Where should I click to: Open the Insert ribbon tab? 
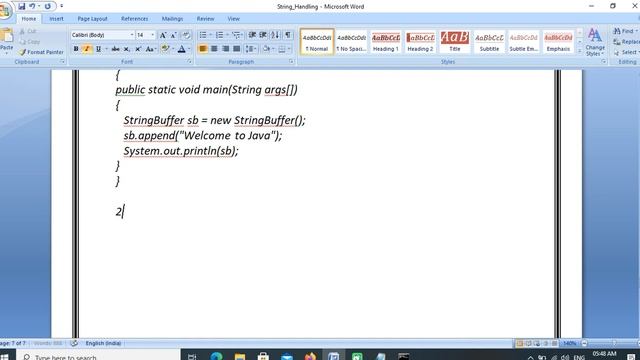(56, 19)
